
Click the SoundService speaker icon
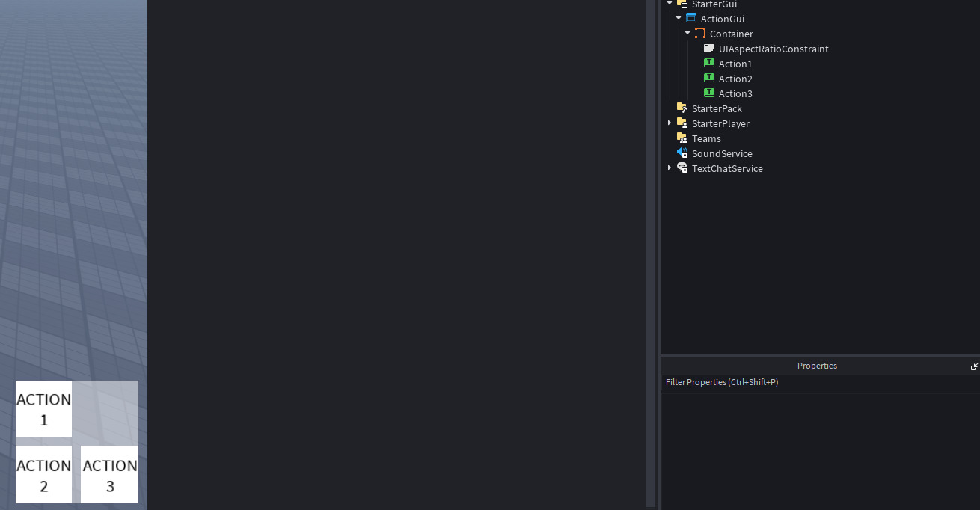(x=682, y=153)
